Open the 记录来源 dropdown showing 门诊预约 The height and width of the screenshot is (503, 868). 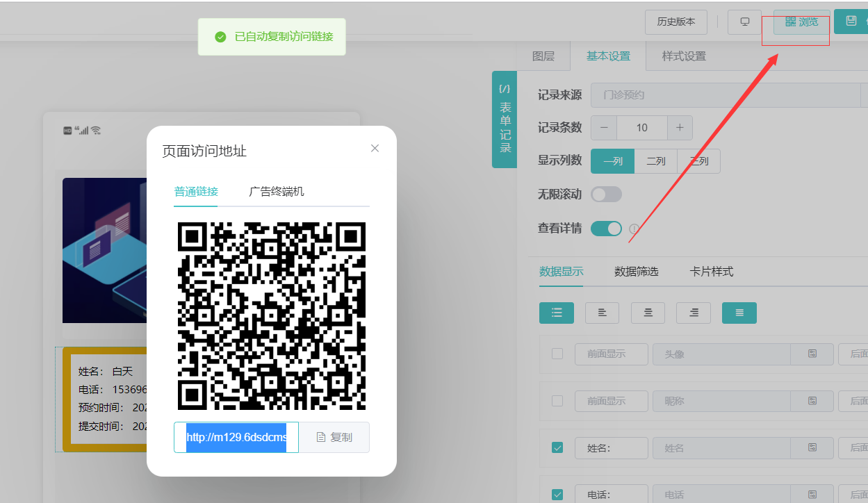tap(729, 95)
